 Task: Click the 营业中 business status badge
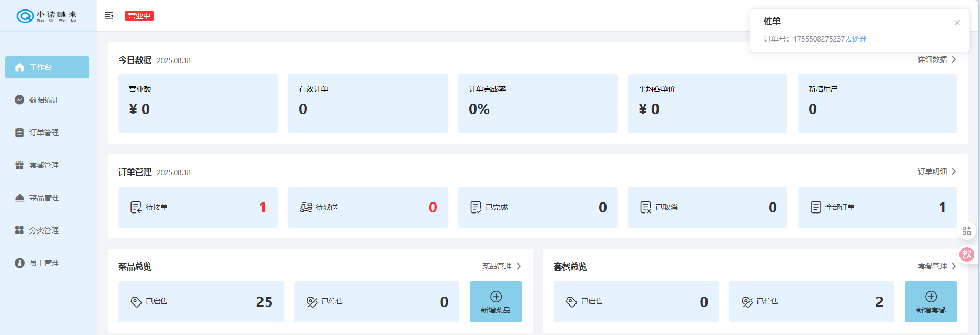pyautogui.click(x=139, y=16)
